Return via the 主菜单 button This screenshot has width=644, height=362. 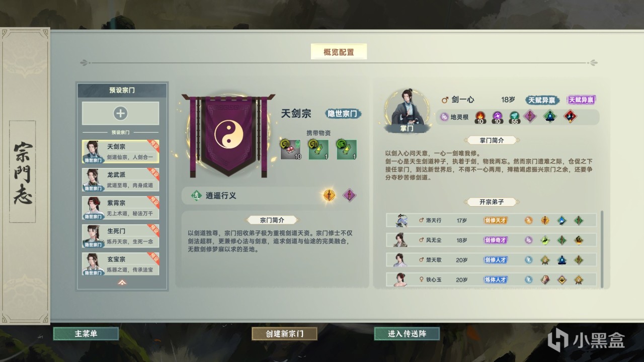pyautogui.click(x=86, y=333)
